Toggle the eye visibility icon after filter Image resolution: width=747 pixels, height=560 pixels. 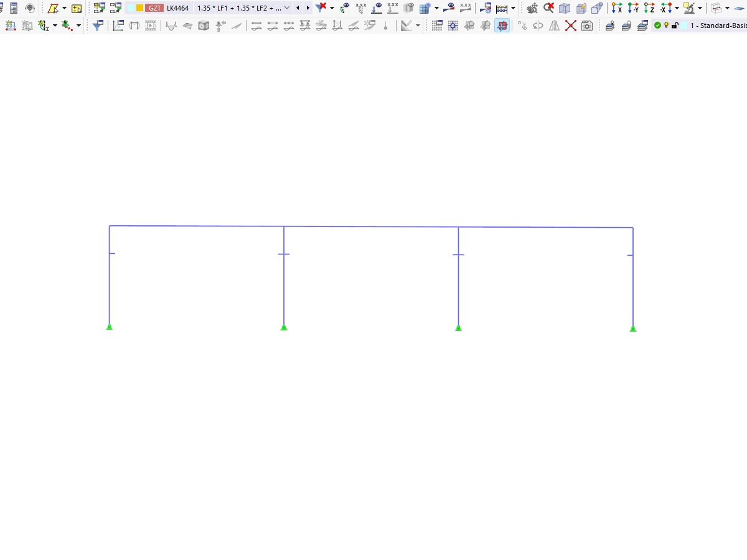point(345,8)
